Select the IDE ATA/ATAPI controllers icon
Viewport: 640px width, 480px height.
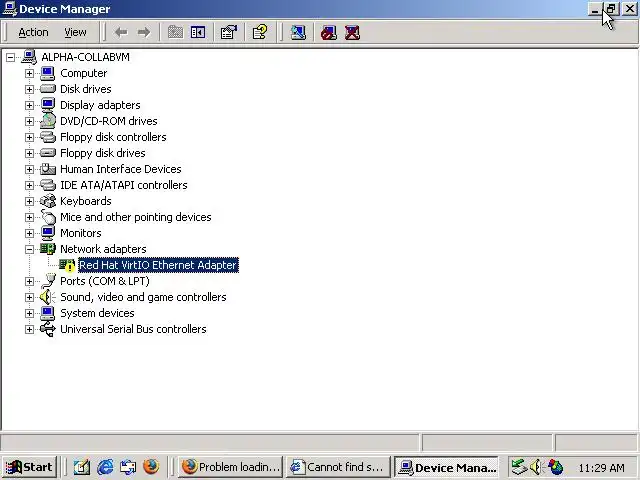tap(48, 185)
